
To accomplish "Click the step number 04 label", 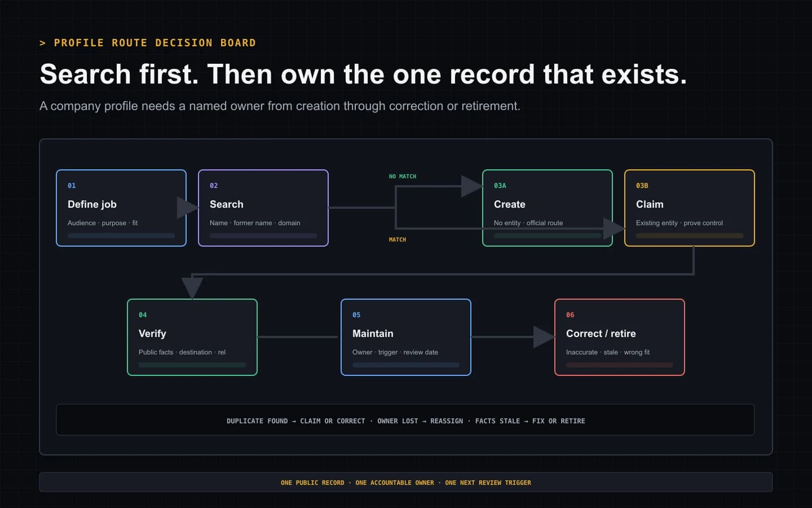I will (143, 315).
